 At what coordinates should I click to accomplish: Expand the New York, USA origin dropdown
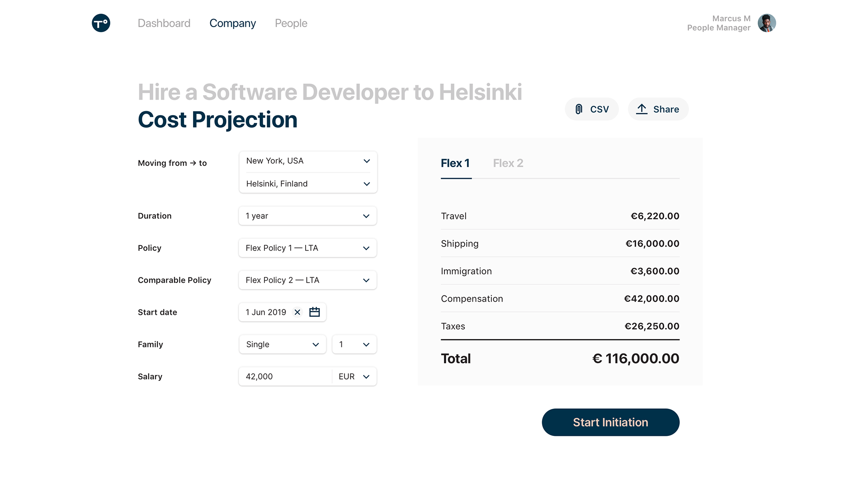308,161
